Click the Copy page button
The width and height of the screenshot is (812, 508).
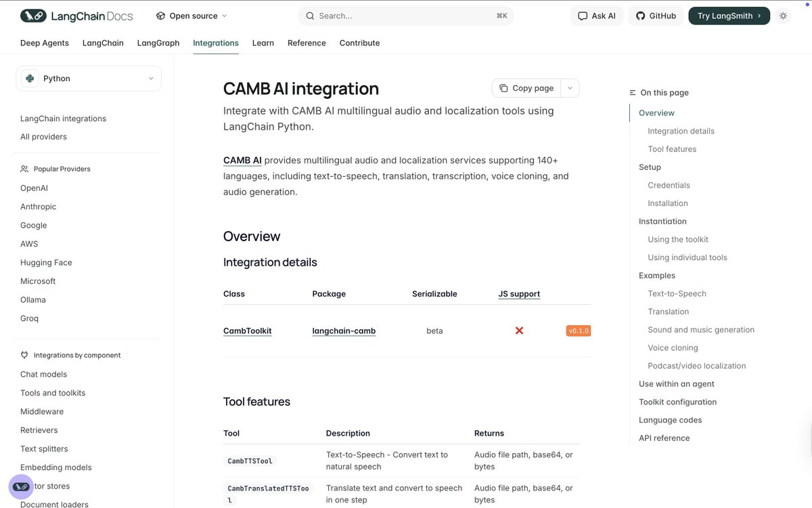click(526, 88)
